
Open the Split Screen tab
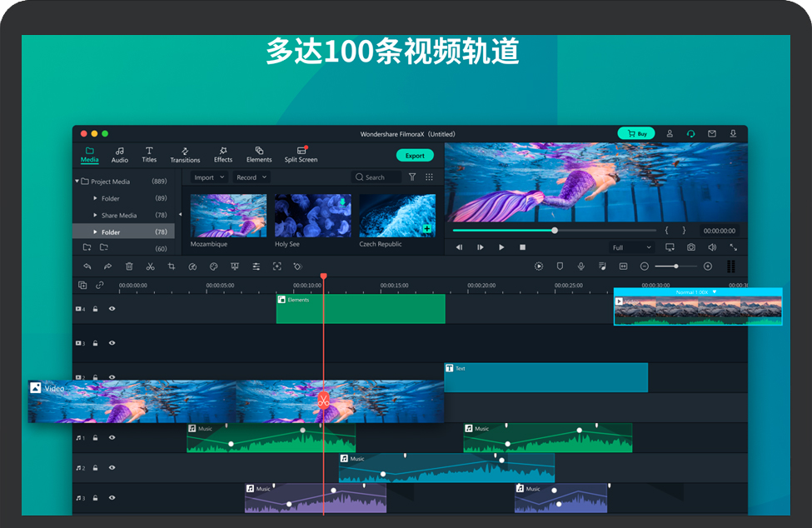point(301,155)
